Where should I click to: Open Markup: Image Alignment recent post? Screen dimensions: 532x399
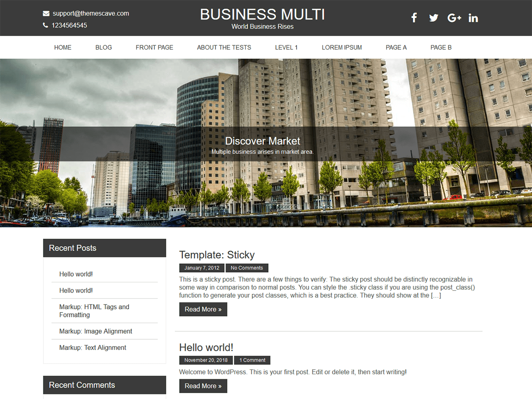click(x=96, y=331)
